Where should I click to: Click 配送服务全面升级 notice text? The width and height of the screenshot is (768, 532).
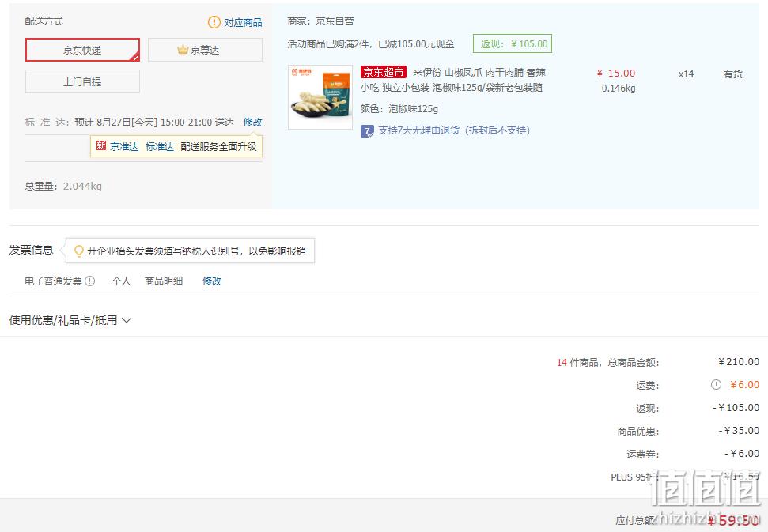point(218,146)
